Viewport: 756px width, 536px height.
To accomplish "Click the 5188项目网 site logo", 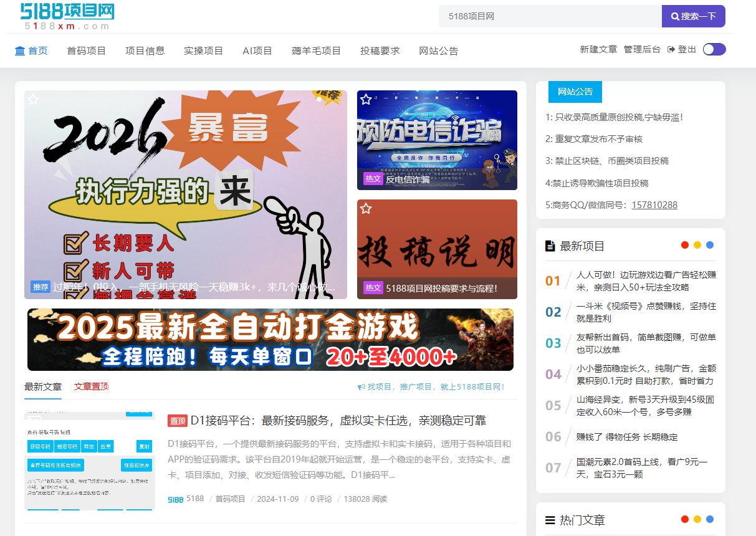I will click(x=67, y=16).
